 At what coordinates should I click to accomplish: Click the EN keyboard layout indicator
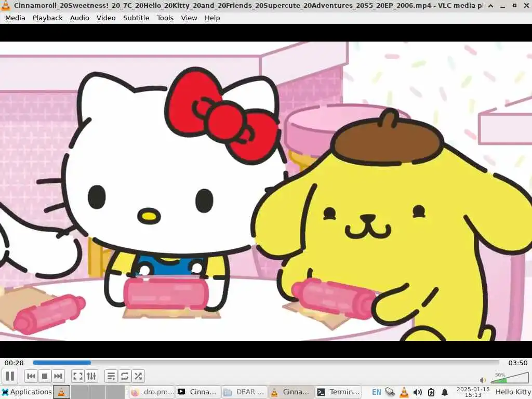[x=377, y=392]
